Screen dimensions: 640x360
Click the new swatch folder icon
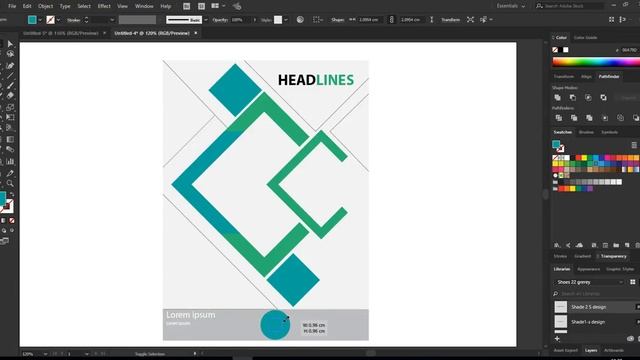click(616, 245)
